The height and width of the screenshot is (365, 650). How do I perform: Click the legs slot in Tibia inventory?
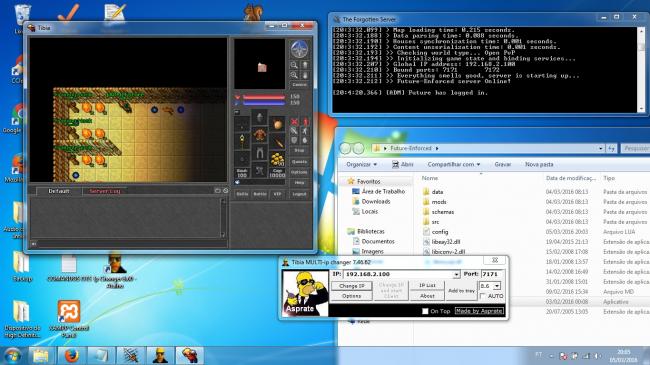[x=260, y=153]
